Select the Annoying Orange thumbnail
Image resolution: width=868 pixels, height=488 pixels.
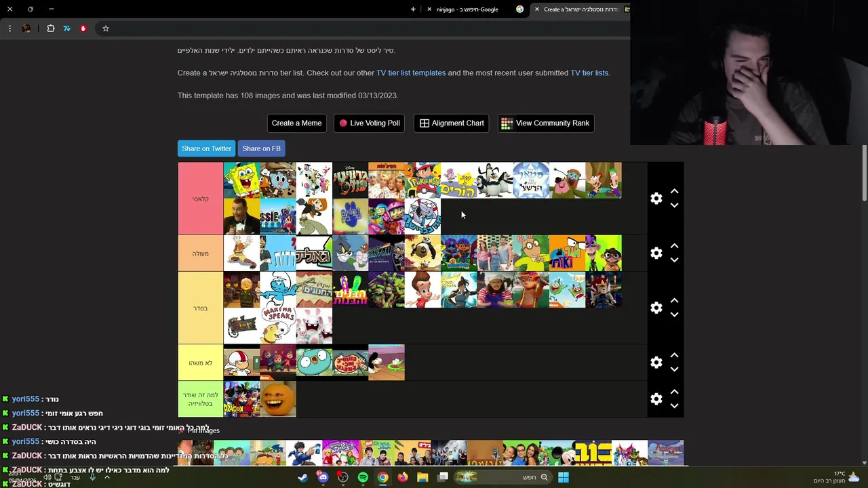point(278,399)
